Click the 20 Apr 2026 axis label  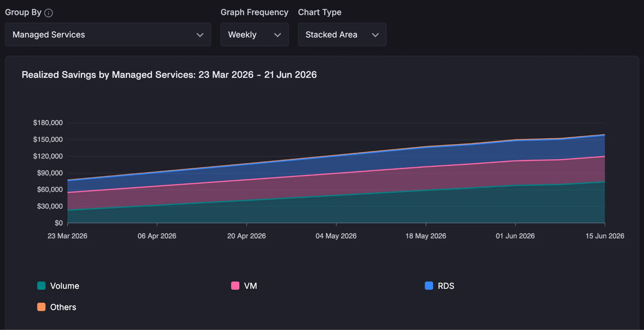coord(247,236)
